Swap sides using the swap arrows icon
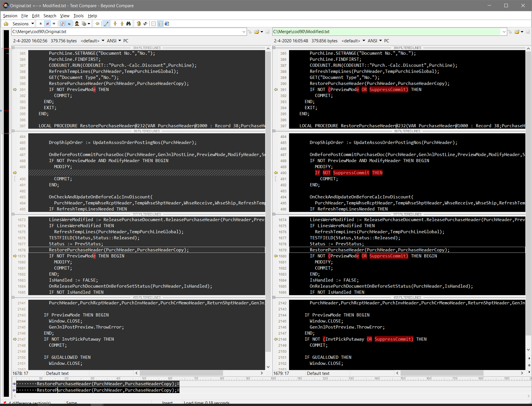The width and height of the screenshot is (532, 406). (145, 24)
